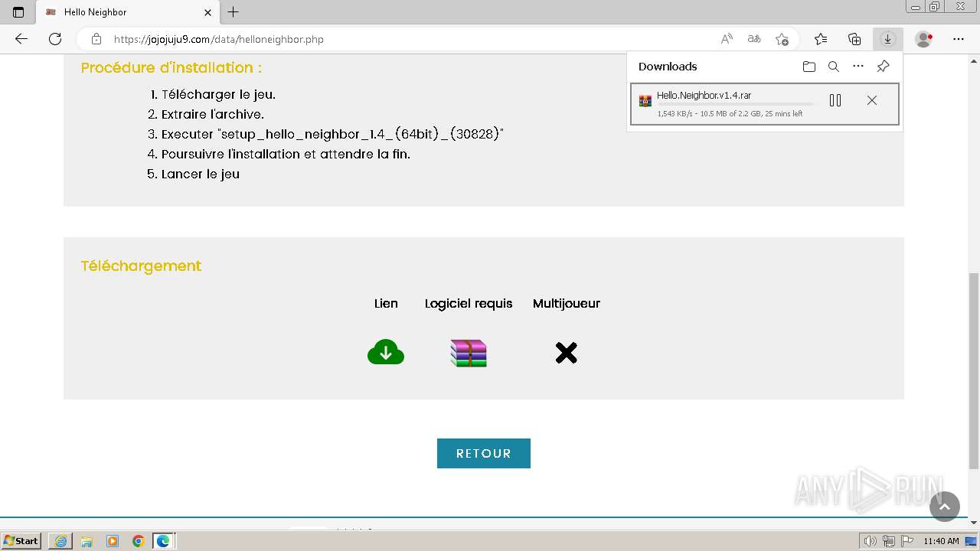This screenshot has height=551, width=980.
Task: Click the green cloud download link icon
Action: 386,353
